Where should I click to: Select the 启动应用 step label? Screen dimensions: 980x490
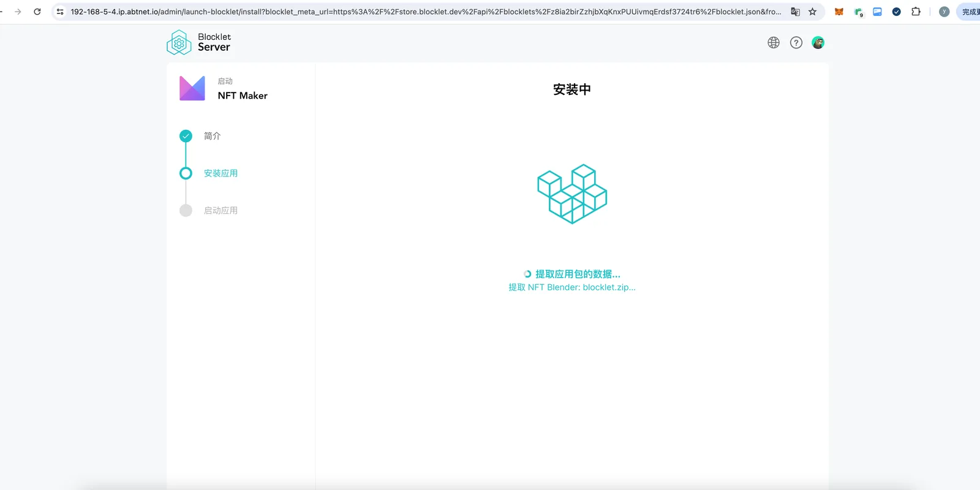click(x=221, y=211)
